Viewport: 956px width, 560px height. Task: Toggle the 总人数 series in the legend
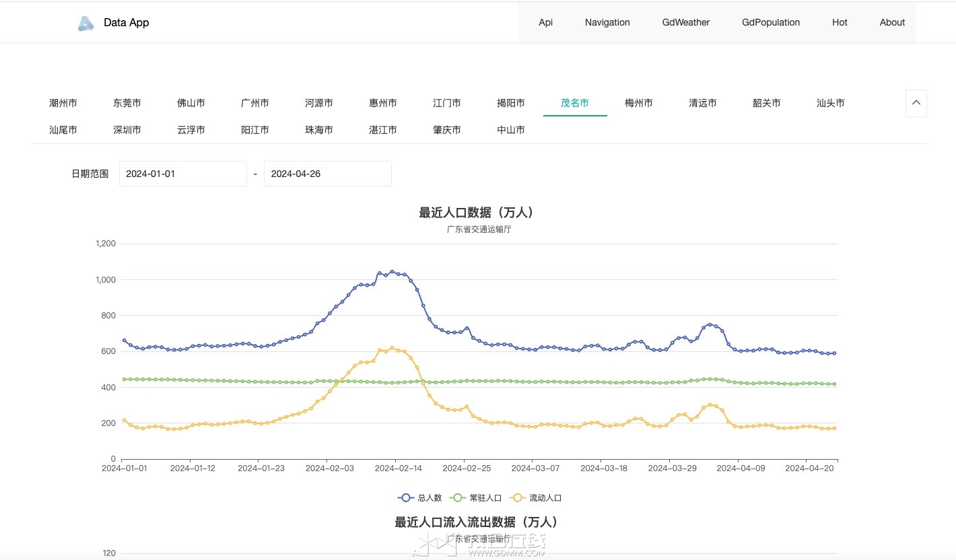click(x=420, y=498)
